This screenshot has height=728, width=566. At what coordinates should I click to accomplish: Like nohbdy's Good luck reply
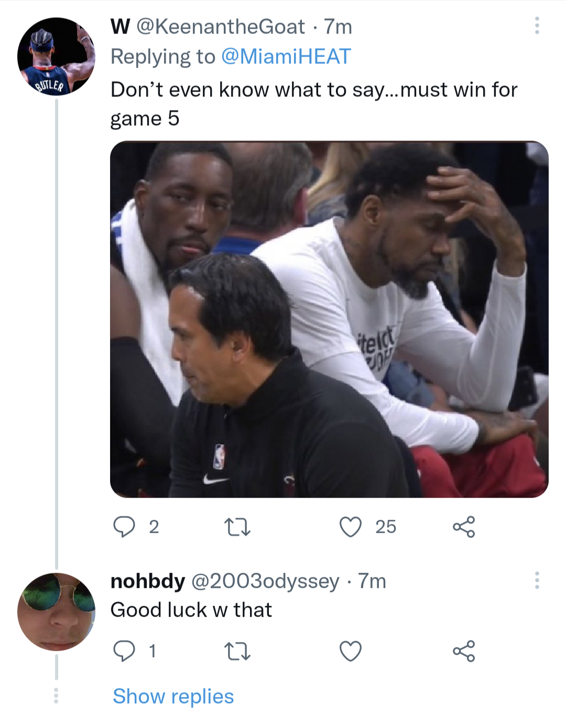pos(351,651)
